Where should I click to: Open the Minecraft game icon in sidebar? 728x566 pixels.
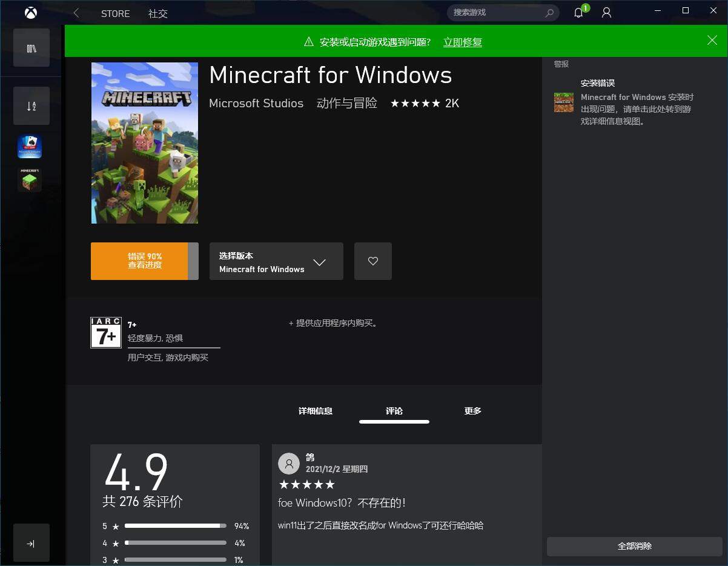[30, 179]
